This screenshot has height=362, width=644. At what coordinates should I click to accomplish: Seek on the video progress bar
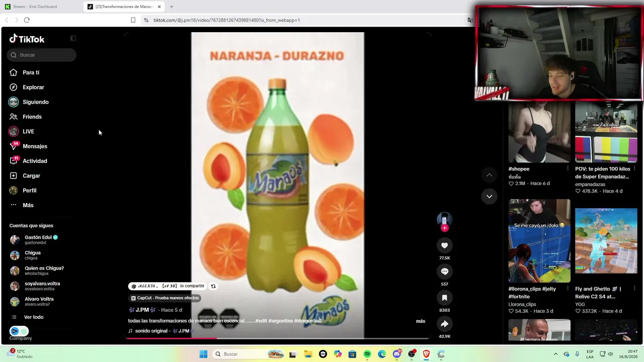(x=278, y=338)
